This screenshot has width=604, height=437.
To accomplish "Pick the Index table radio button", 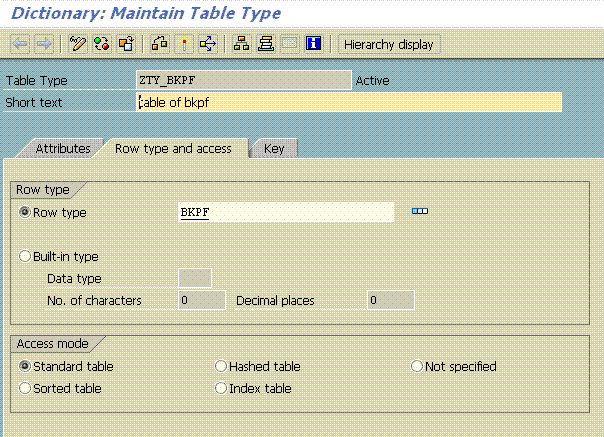I will coord(222,388).
